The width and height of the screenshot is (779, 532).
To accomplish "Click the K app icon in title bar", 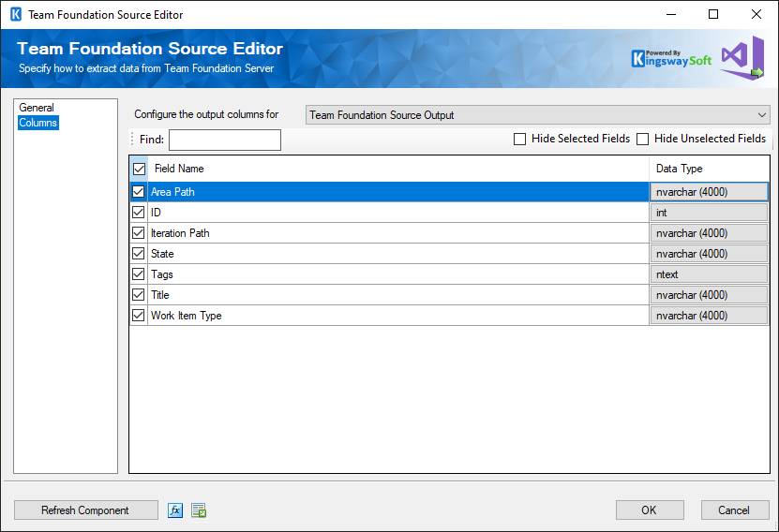I will click(16, 14).
